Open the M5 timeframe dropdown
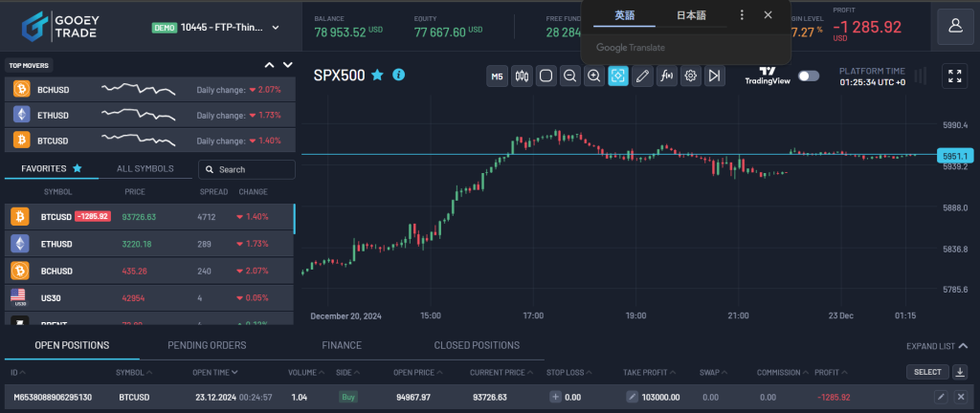Screen dimensions: 980x413 click(498, 76)
